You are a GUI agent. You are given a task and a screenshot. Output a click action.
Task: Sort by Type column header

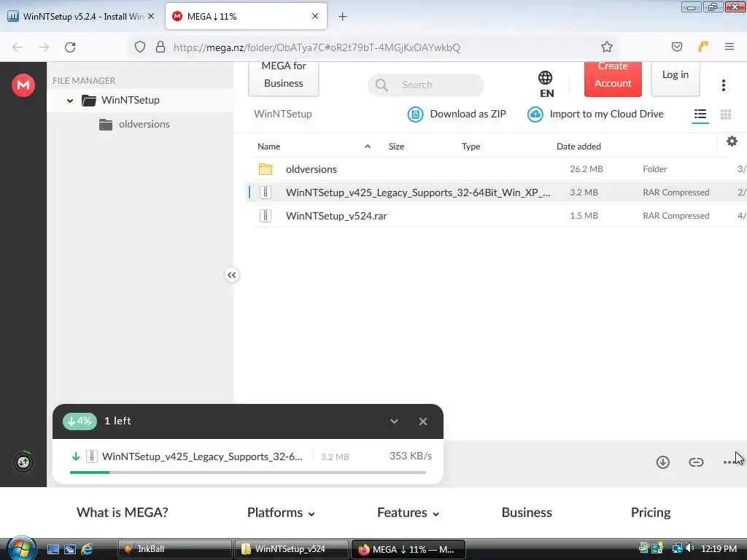click(x=471, y=146)
